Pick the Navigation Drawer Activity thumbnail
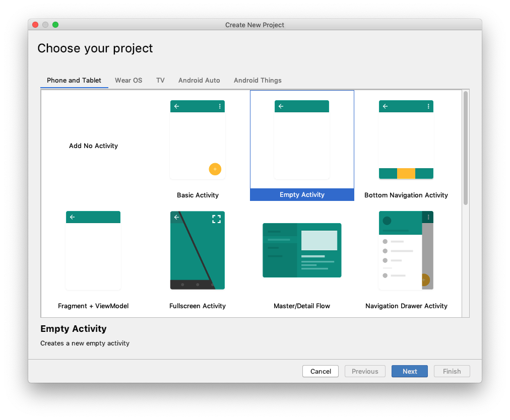 pyautogui.click(x=406, y=250)
